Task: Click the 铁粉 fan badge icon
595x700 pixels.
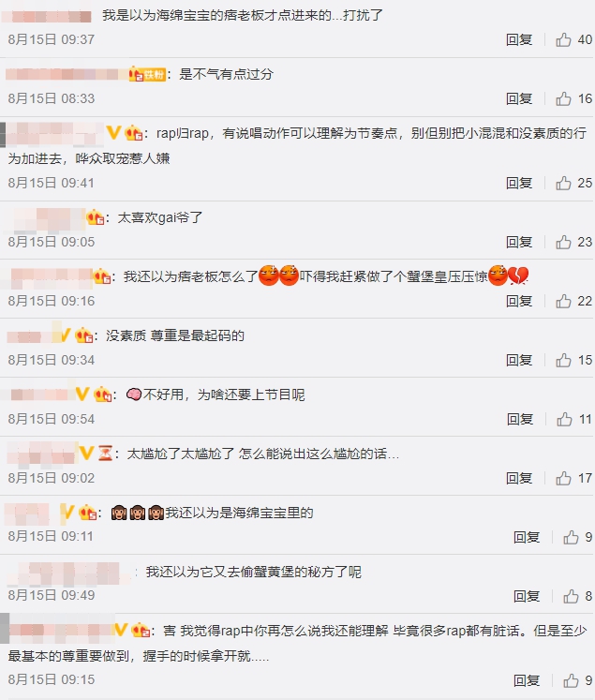Action: (x=147, y=74)
